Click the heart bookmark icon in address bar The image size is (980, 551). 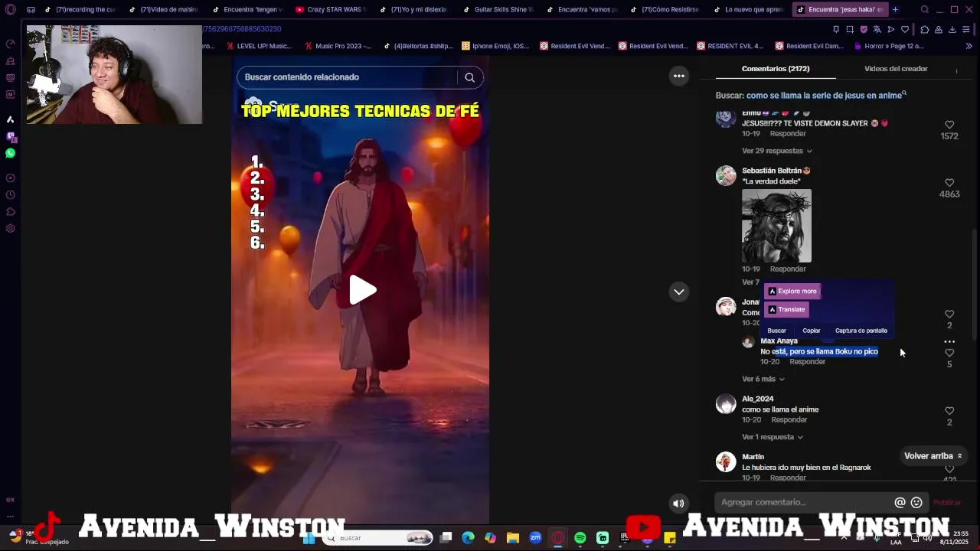pyautogui.click(x=905, y=29)
